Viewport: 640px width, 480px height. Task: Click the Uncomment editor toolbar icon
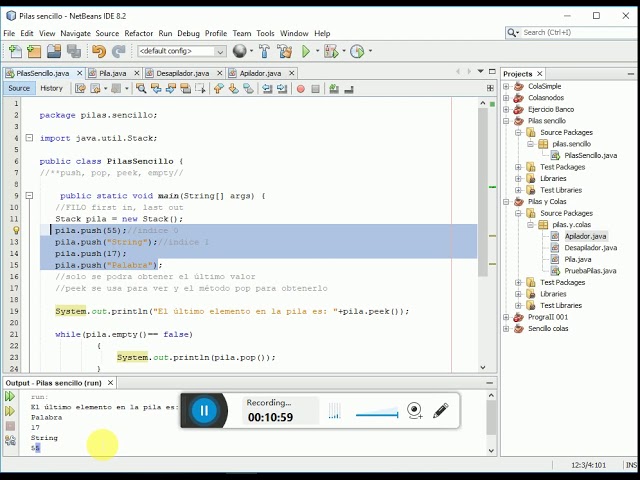pyautogui.click(x=349, y=89)
